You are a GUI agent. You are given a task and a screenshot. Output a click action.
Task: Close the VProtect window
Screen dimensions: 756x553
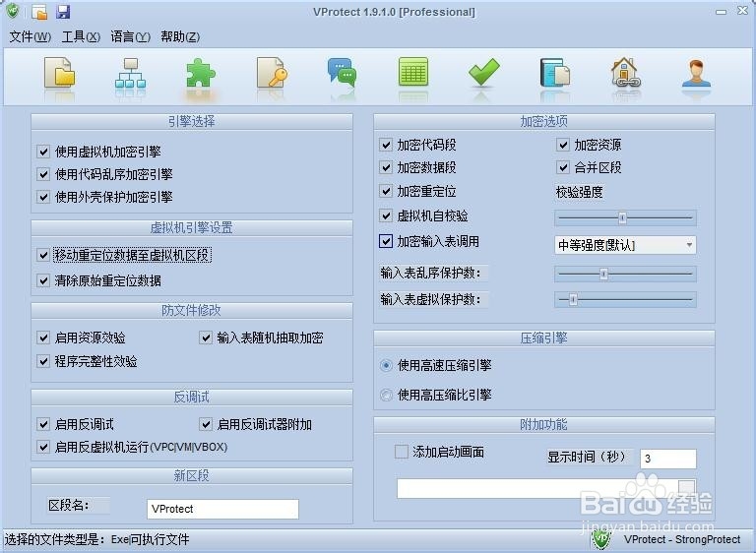743,11
